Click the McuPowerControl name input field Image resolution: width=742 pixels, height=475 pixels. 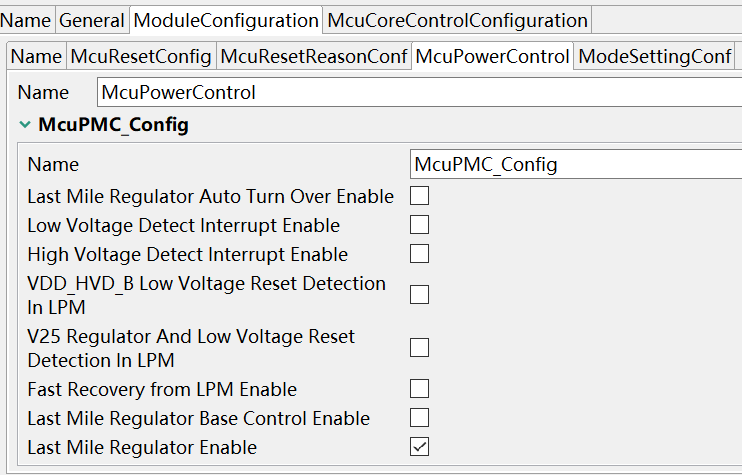point(420,93)
